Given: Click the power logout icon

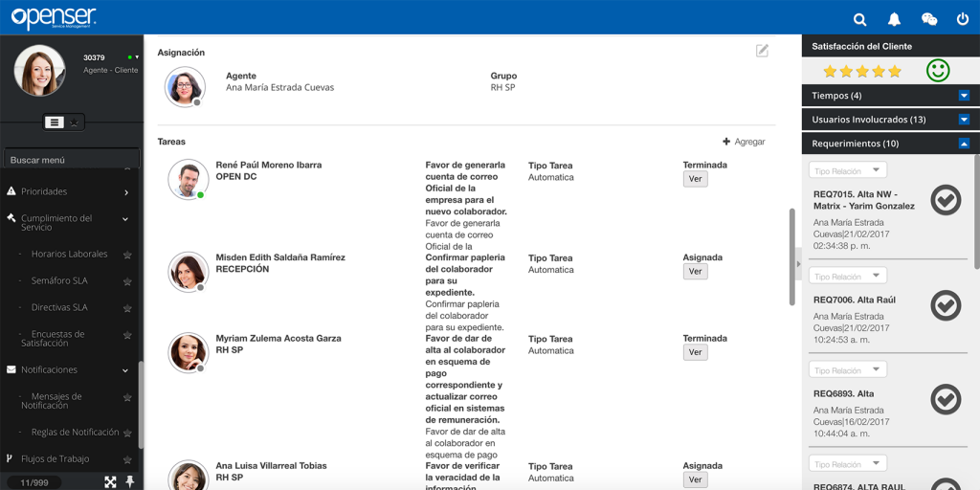Looking at the screenshot, I should 963,19.
